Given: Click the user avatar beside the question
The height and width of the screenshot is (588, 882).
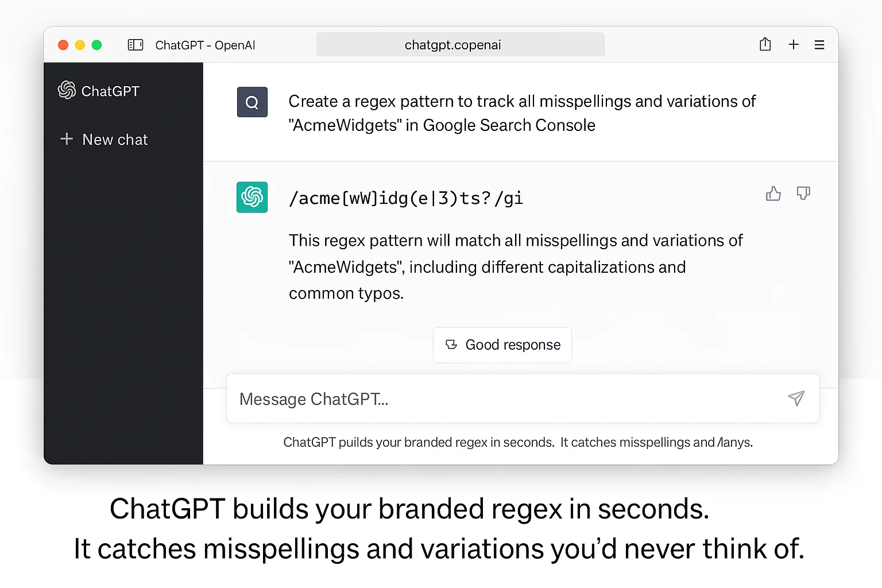Looking at the screenshot, I should [252, 102].
